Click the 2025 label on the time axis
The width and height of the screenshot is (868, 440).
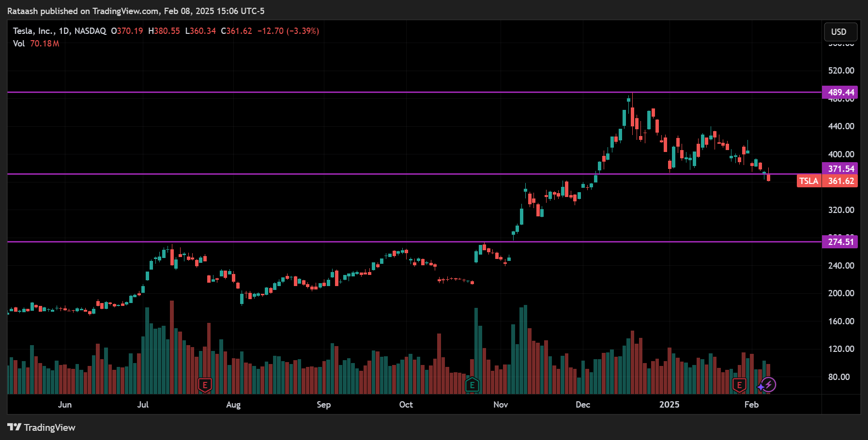[669, 405]
